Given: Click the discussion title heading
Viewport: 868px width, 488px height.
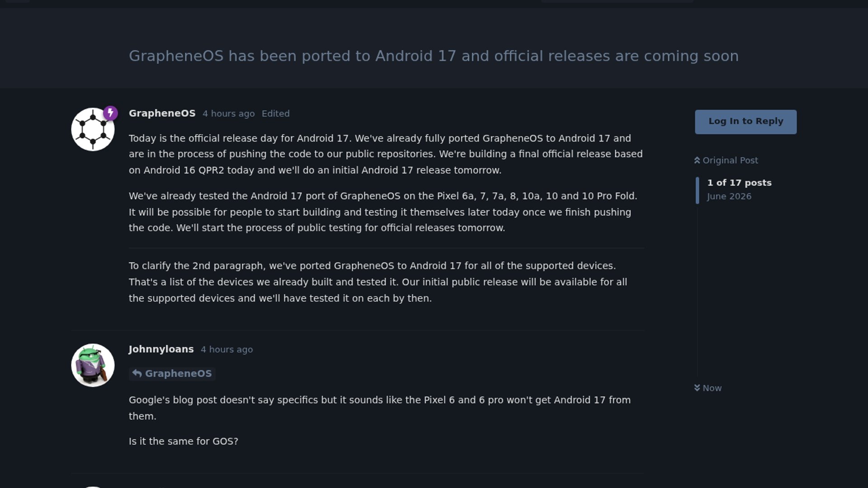Looking at the screenshot, I should click(x=434, y=56).
